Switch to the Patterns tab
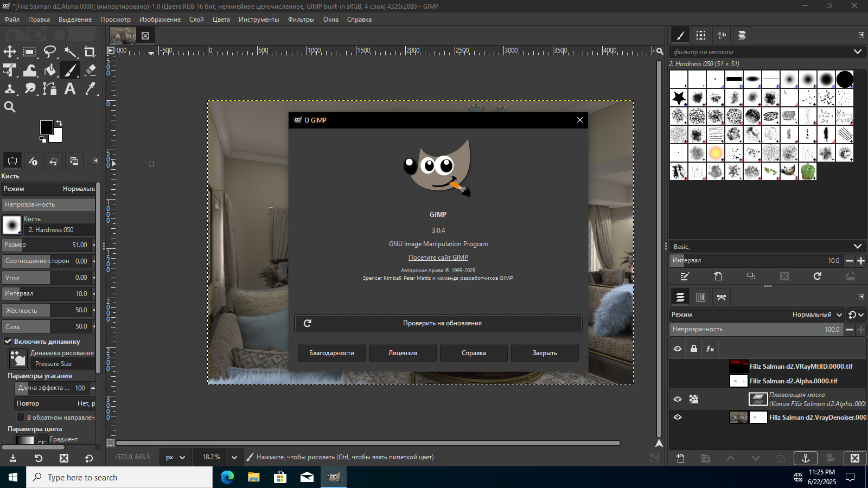 point(701,35)
